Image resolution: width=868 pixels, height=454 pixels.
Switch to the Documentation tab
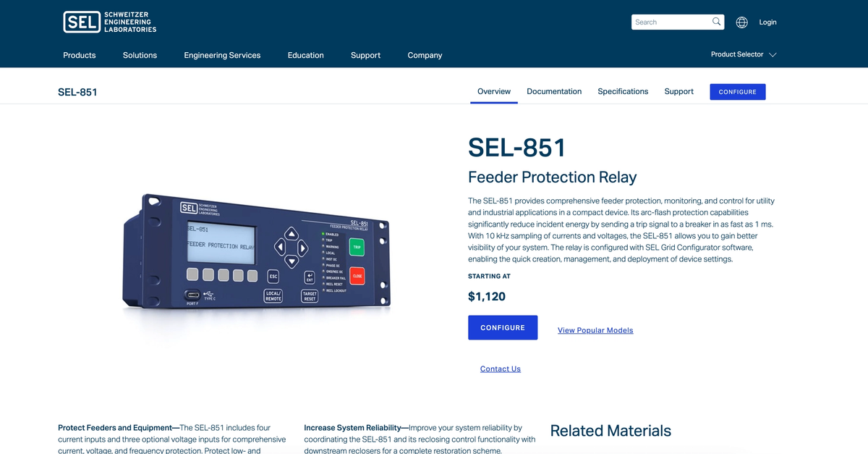pyautogui.click(x=554, y=91)
